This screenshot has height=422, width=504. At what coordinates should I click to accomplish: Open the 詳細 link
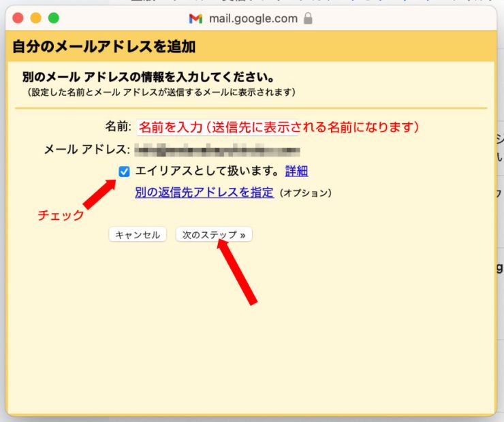tap(296, 171)
